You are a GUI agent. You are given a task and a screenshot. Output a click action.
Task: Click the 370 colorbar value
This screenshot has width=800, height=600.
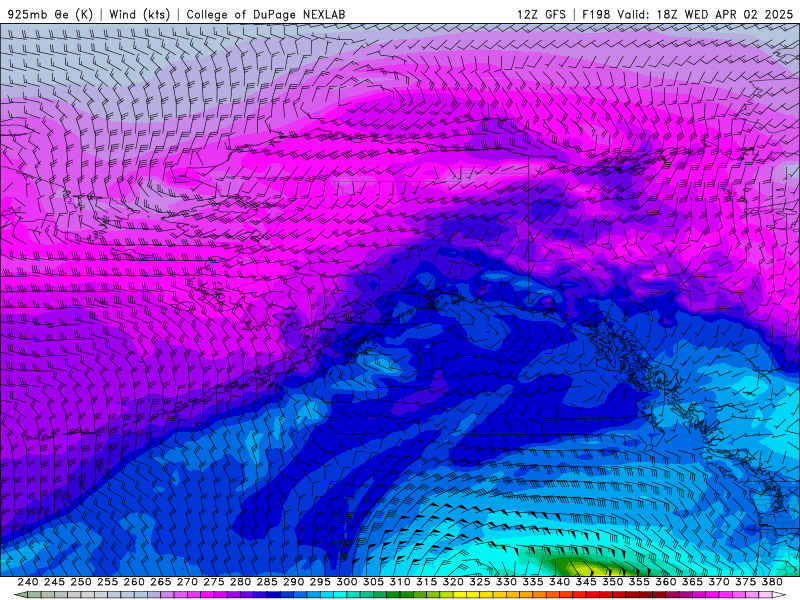click(x=719, y=582)
